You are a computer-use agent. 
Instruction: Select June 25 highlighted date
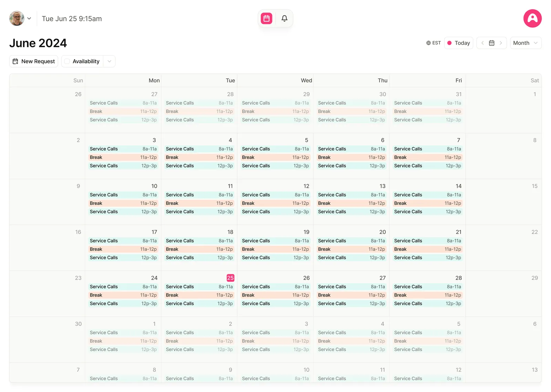coord(230,278)
